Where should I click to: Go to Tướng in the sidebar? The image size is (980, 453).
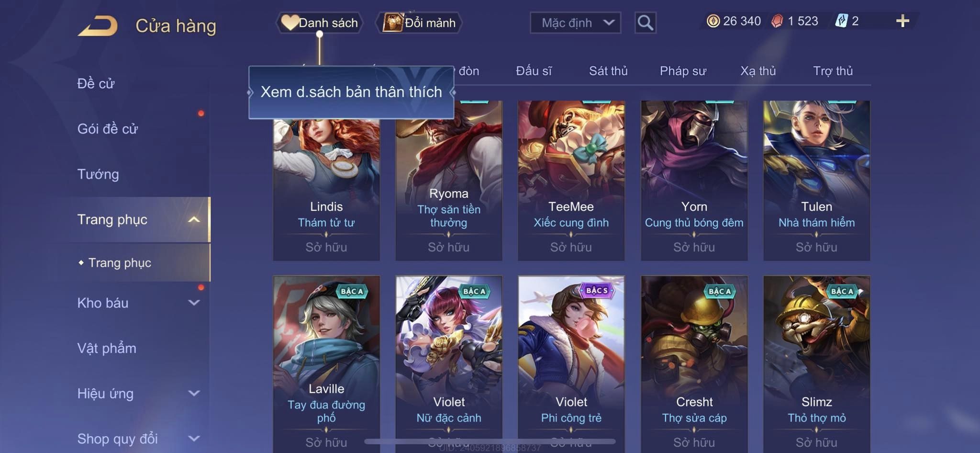coord(98,174)
